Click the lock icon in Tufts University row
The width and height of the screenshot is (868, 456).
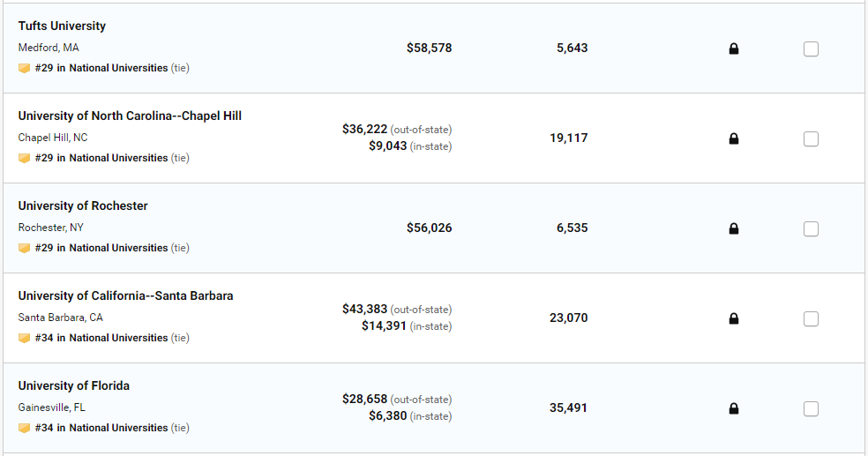pos(733,49)
